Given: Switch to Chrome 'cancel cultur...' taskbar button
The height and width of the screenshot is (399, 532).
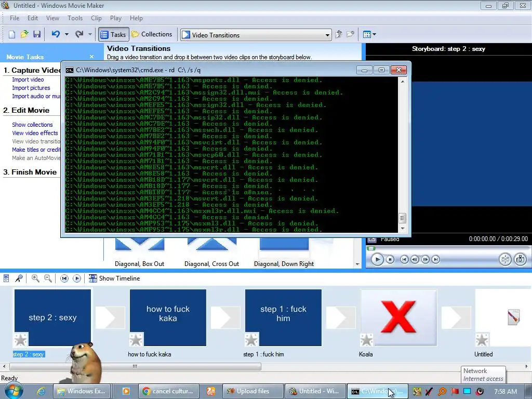Looking at the screenshot, I should tap(168, 391).
